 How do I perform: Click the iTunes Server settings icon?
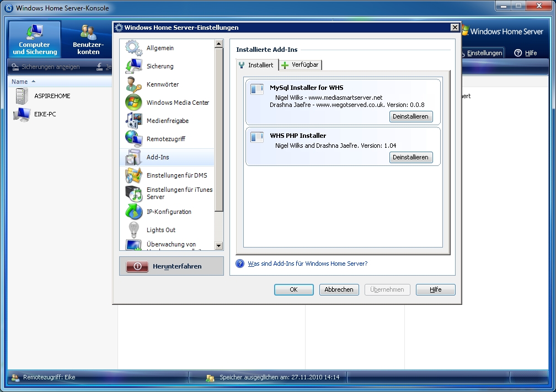click(133, 193)
